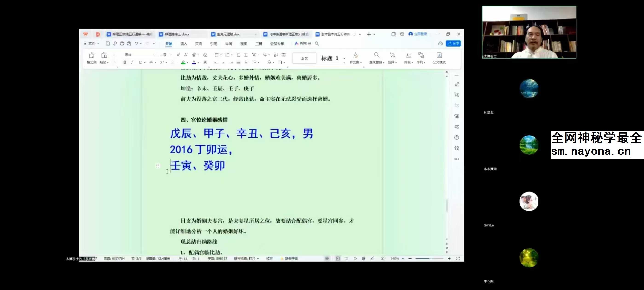Decrease font size with A- icon
This screenshot has height=290, width=644.
click(x=186, y=55)
